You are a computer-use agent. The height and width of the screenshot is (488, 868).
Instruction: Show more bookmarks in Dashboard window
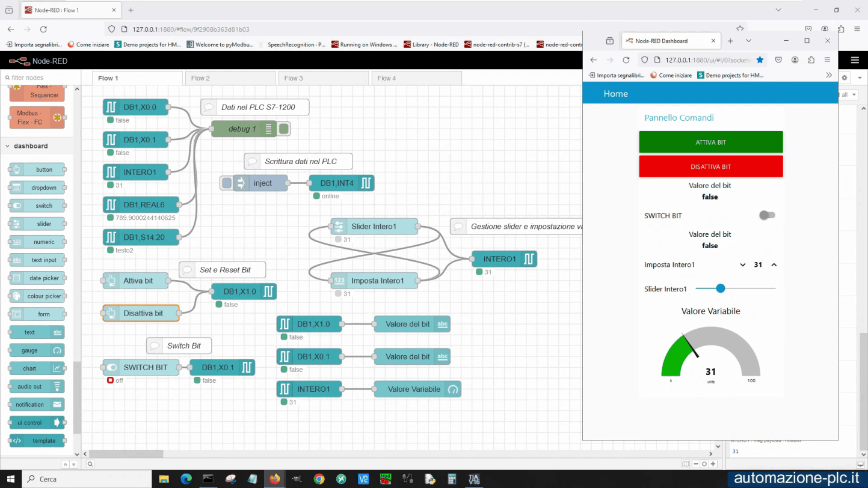[829, 75]
